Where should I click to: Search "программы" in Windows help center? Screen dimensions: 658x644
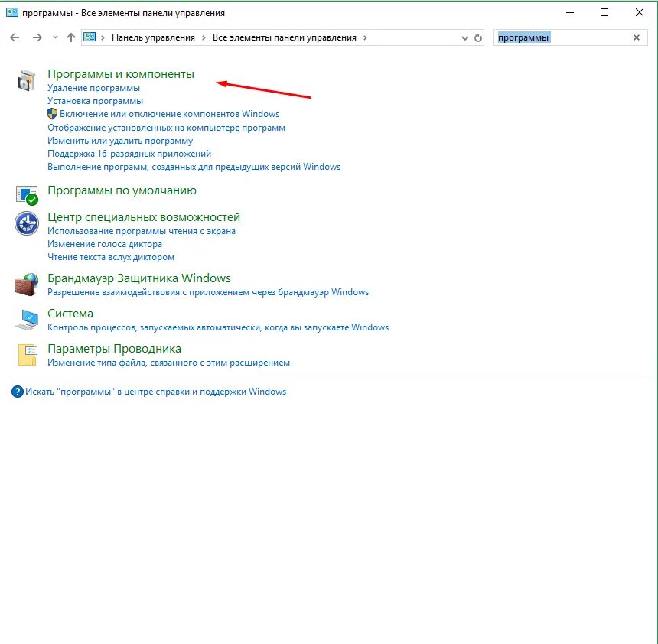155,392
